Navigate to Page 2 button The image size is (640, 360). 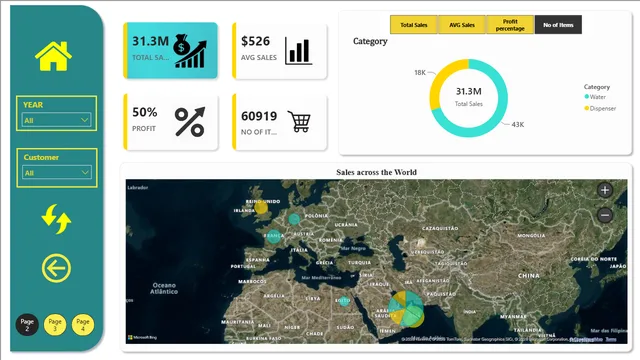coord(27,324)
